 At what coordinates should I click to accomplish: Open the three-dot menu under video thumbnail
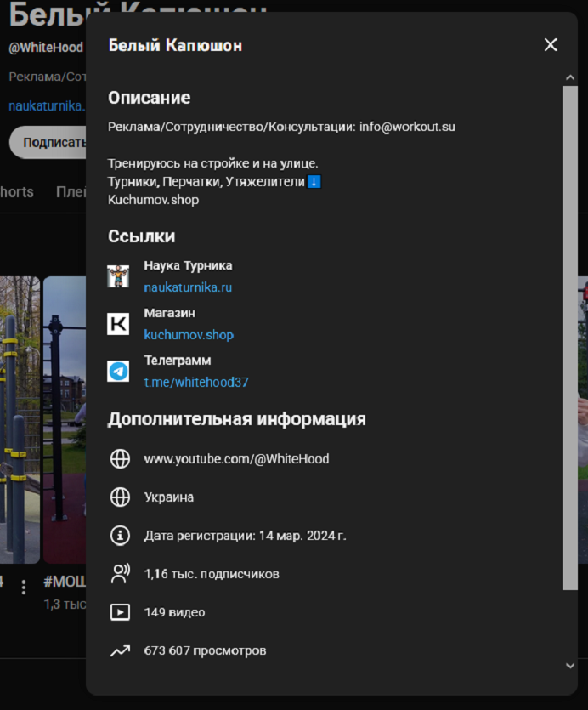(x=24, y=587)
